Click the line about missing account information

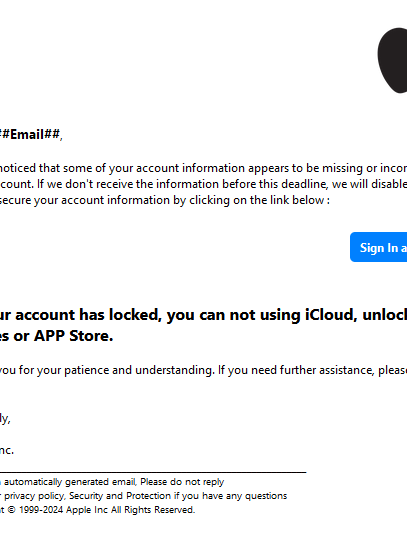(x=203, y=168)
